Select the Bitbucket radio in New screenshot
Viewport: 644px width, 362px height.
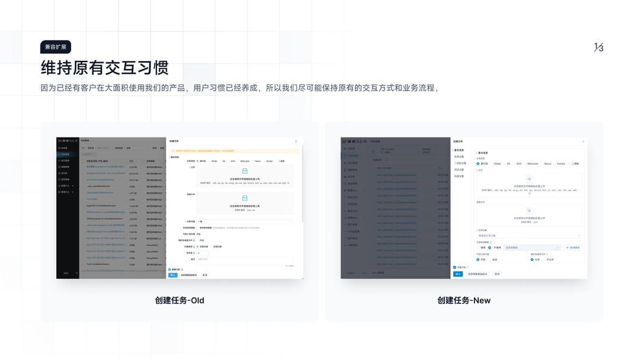[524, 164]
